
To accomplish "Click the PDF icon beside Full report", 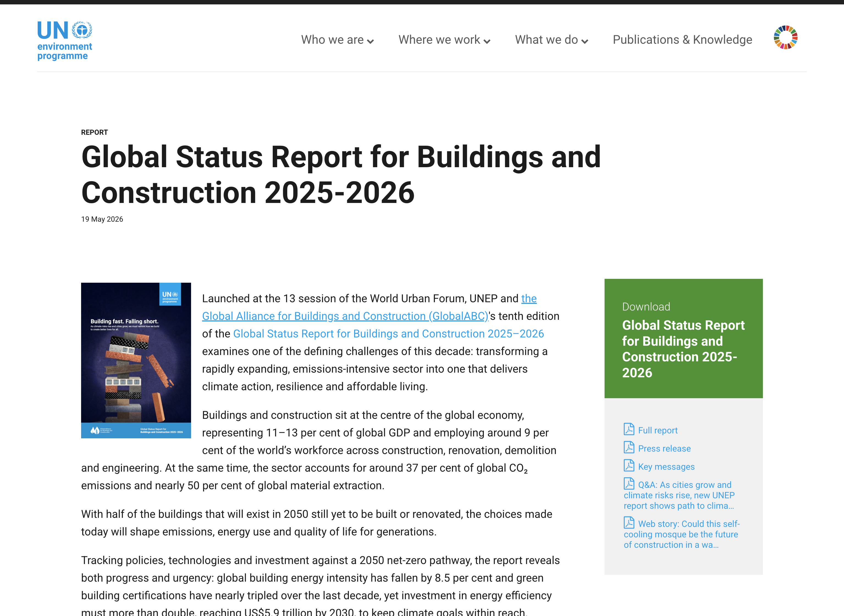I will (629, 429).
